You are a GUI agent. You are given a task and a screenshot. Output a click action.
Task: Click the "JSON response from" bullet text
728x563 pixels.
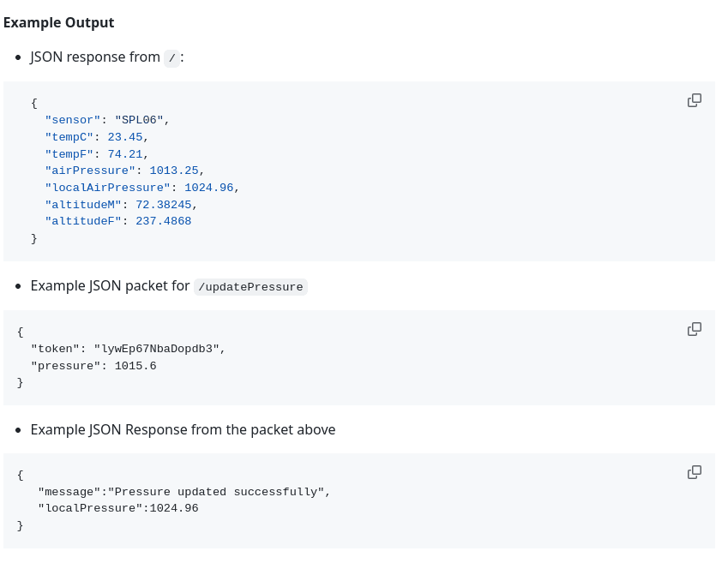pos(95,57)
